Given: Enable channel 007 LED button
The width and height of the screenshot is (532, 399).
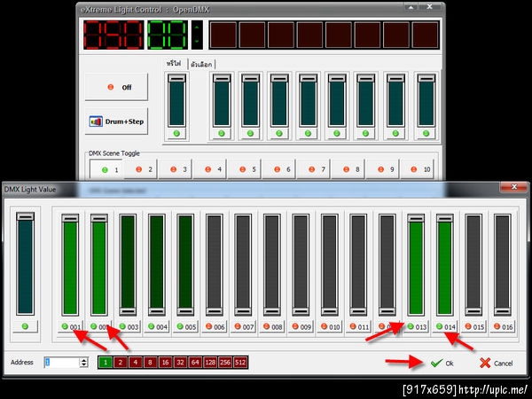Looking at the screenshot, I should (x=243, y=326).
